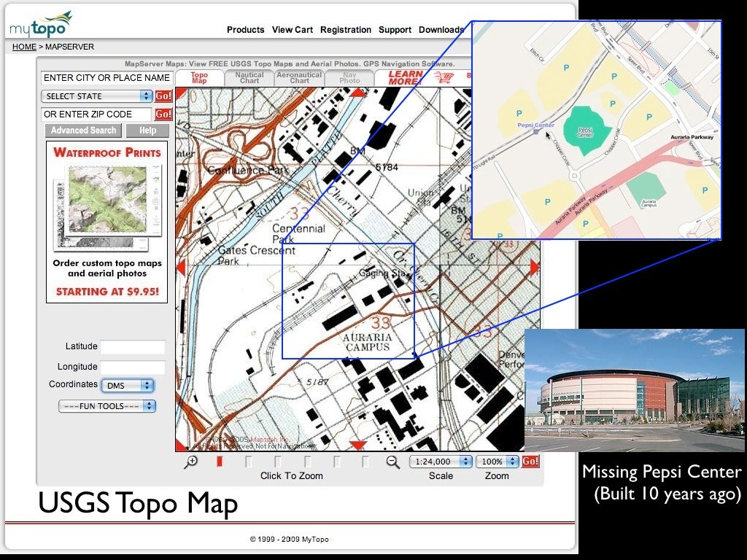Open the Coordinates DMS dropdown
The image size is (747, 560).
point(128,385)
